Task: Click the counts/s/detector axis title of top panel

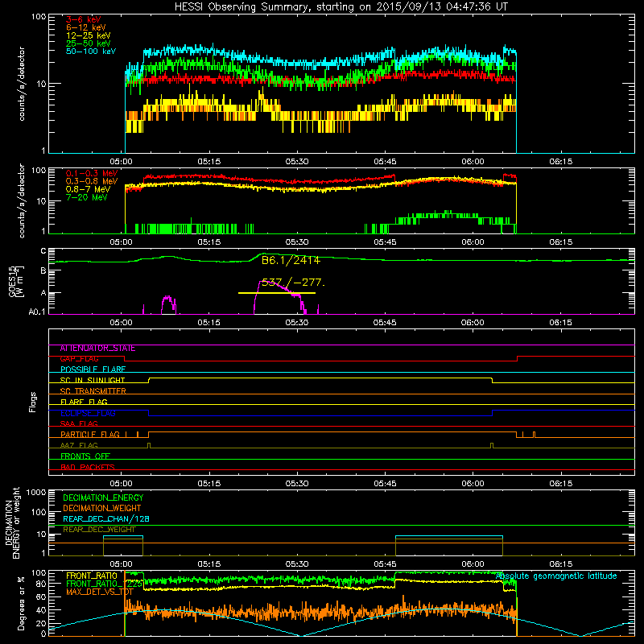Action: pos(22,84)
